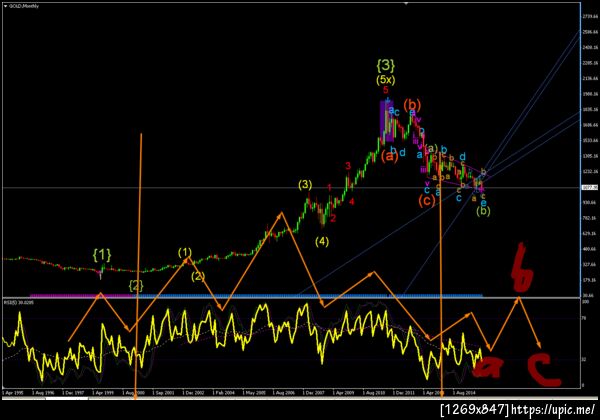Click the GOLD,Monthly chart title

tap(23, 6)
